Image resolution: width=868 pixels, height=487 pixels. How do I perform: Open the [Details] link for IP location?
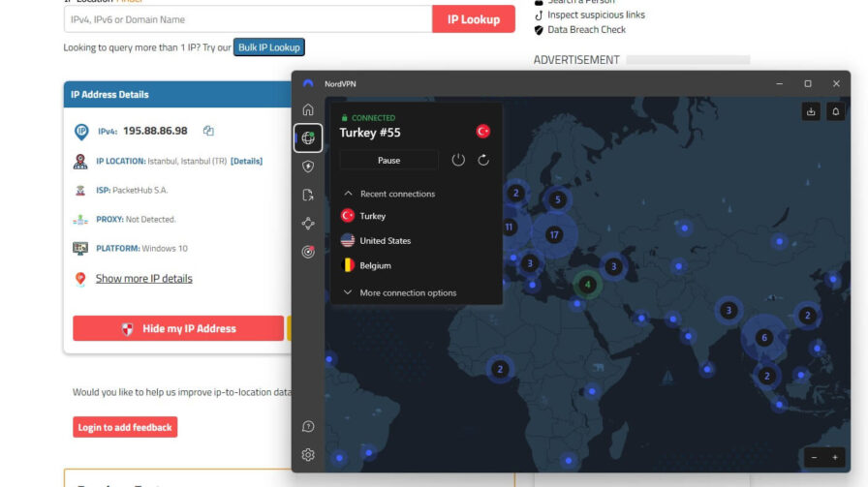[246, 161]
